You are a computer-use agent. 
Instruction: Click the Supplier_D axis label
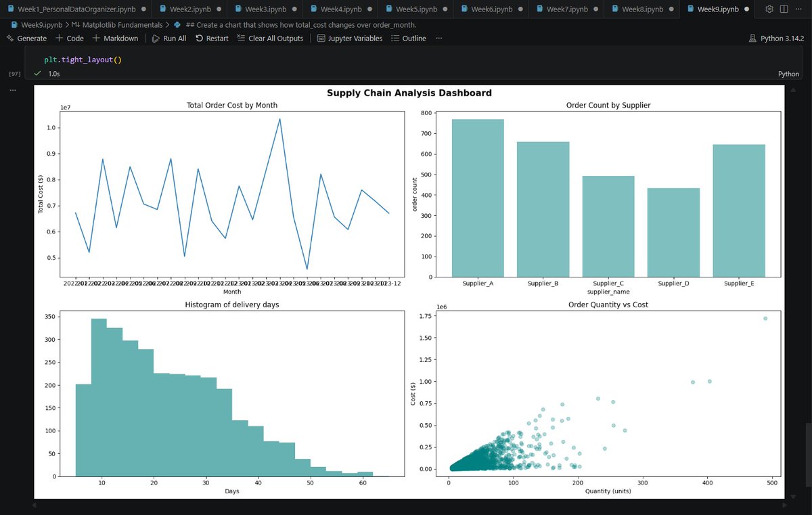pos(673,284)
